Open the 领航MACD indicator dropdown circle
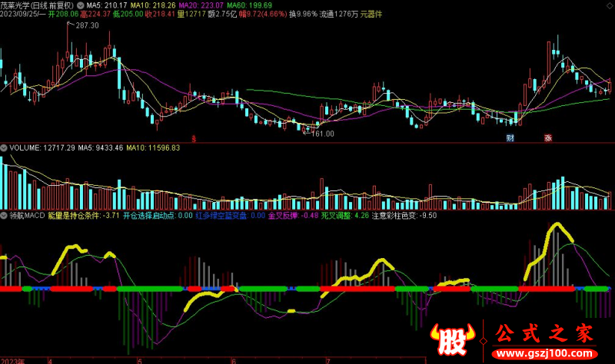This screenshot has height=364, width=615. point(4,216)
